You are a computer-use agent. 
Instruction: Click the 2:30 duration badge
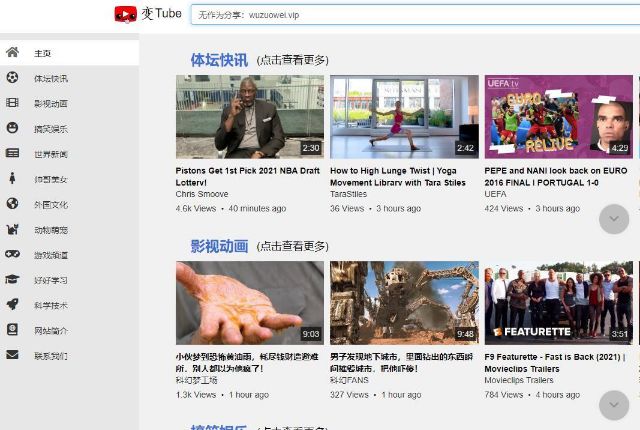coord(311,148)
